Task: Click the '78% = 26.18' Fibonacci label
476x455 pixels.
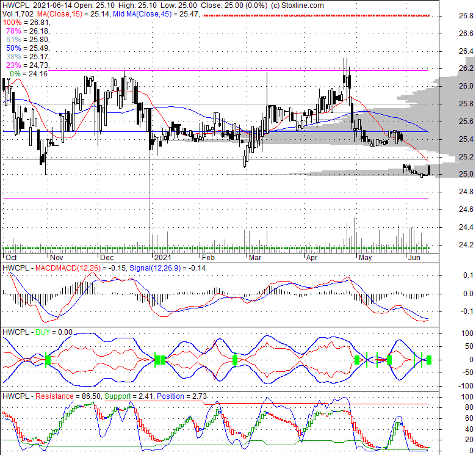Action: [x=27, y=31]
